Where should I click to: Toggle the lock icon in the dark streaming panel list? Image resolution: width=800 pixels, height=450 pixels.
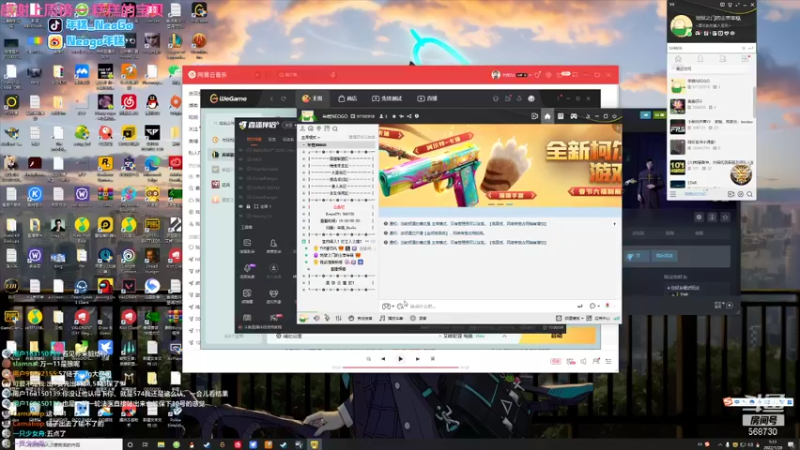248,207
